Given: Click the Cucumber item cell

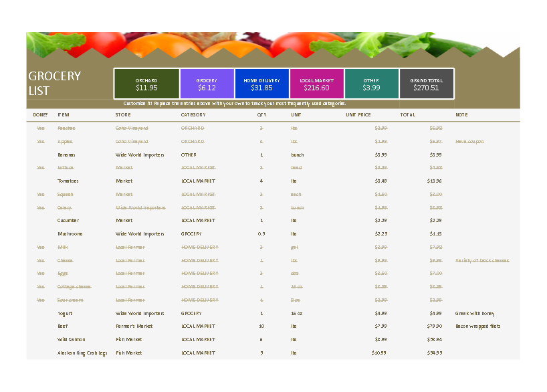Looking at the screenshot, I should (x=68, y=220).
